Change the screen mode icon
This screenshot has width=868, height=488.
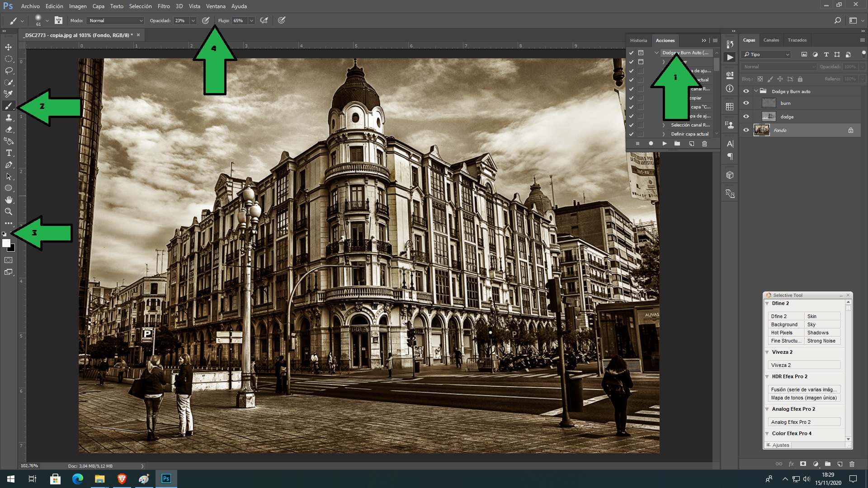[x=9, y=272]
